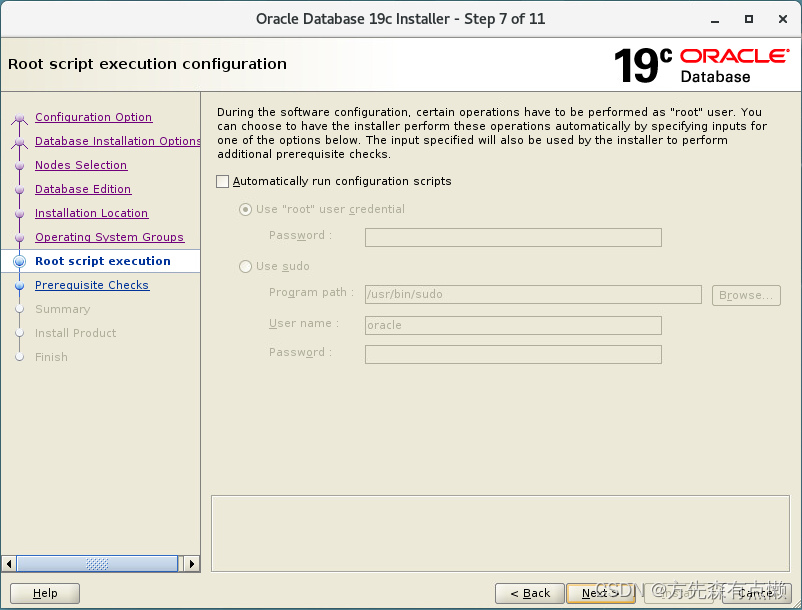The image size is (802, 610).
Task: Click the Next > button
Action: [600, 593]
